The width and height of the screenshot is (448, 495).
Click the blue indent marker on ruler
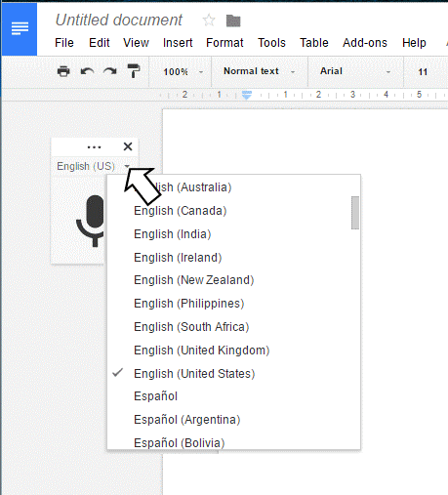point(247,95)
